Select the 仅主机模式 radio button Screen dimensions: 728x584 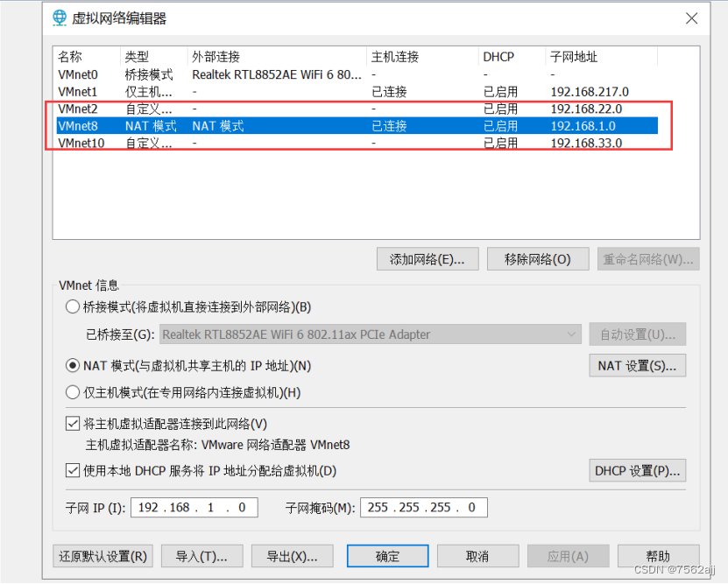73,393
